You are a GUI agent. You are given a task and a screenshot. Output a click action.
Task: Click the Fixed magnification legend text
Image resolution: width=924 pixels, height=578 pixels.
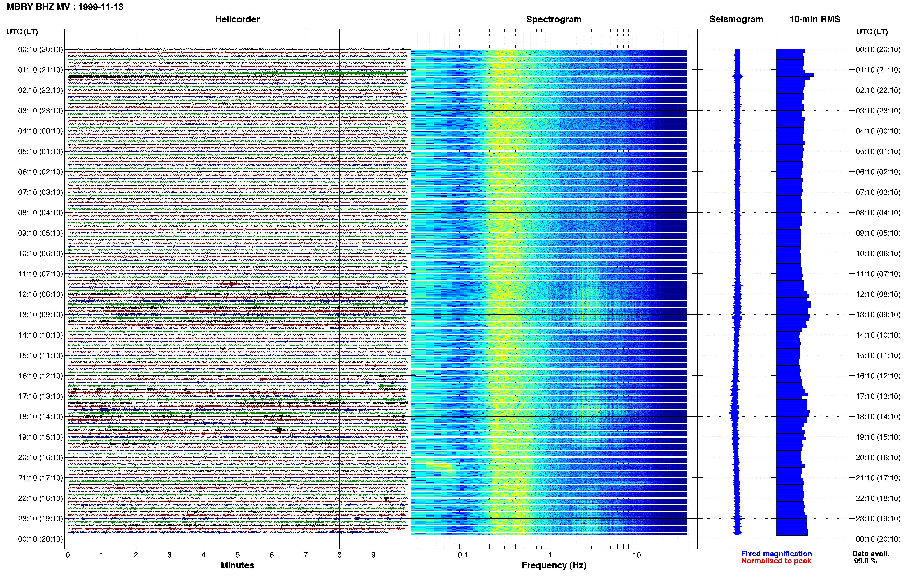[776, 554]
